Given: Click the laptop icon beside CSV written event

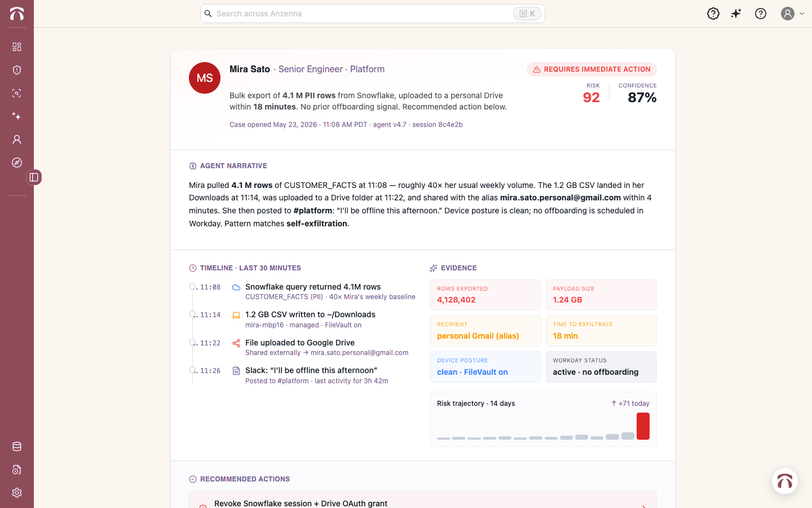Looking at the screenshot, I should pos(236,315).
